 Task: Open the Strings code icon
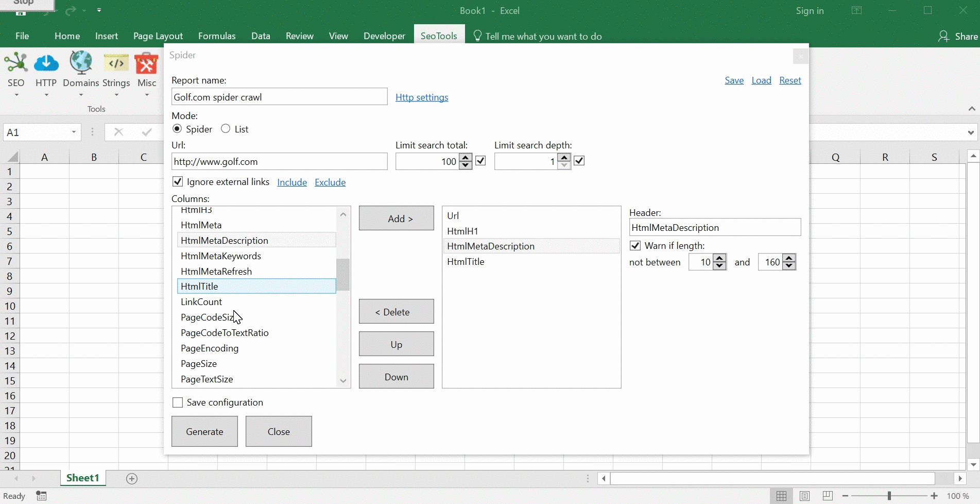point(116,64)
